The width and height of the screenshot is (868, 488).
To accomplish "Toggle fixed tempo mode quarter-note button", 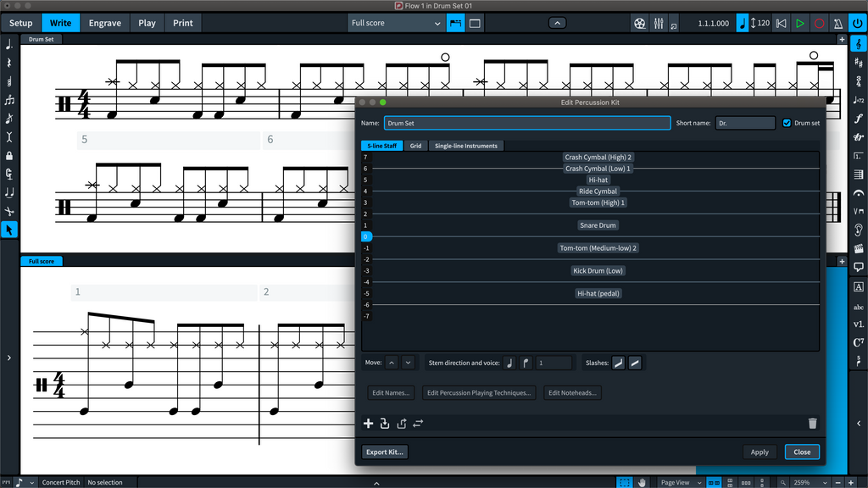I will [x=743, y=23].
